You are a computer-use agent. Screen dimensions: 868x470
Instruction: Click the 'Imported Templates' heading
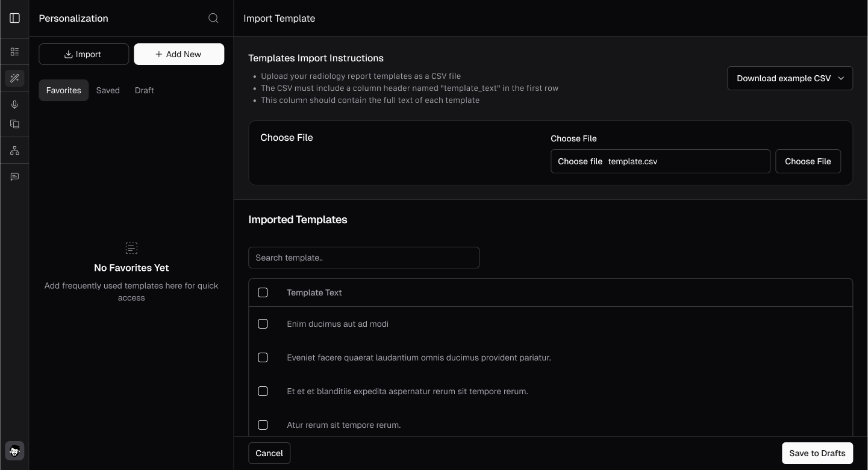pos(298,220)
